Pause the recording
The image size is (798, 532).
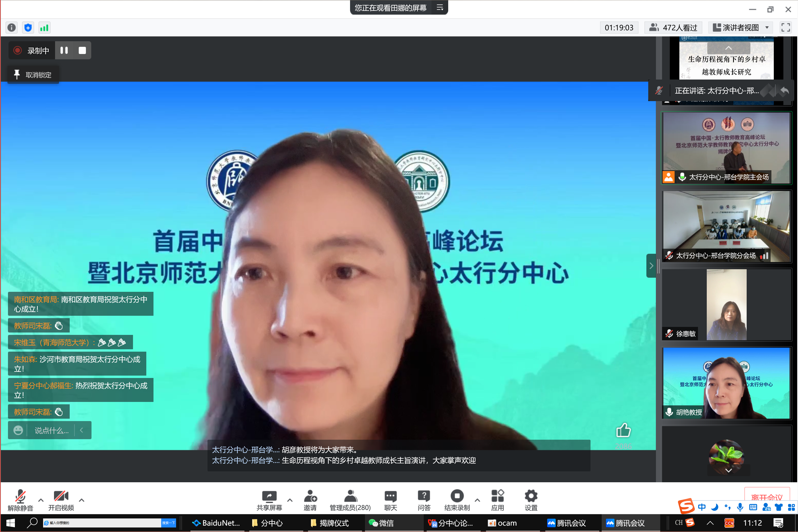coord(64,50)
